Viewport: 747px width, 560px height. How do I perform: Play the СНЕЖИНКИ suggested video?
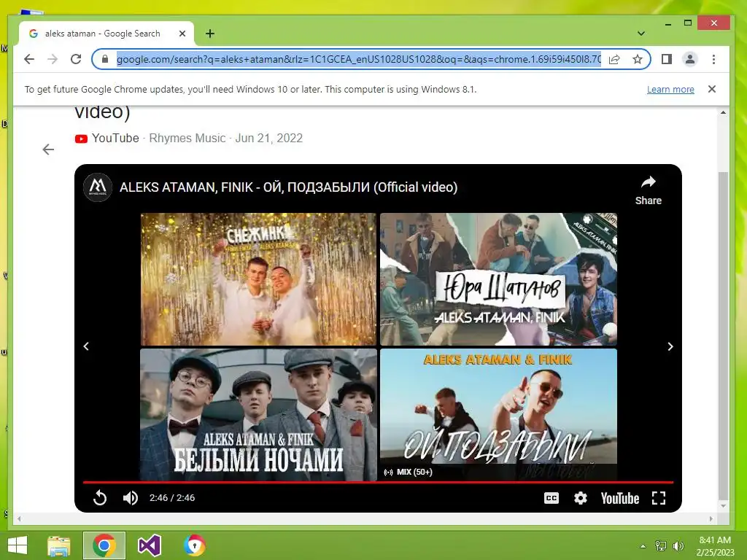pyautogui.click(x=258, y=279)
